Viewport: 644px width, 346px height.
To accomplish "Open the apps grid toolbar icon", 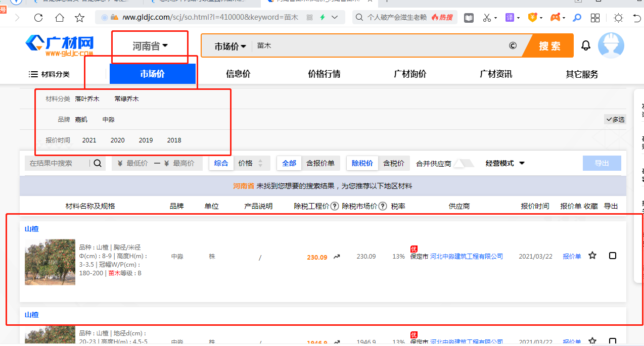I will pos(595,18).
